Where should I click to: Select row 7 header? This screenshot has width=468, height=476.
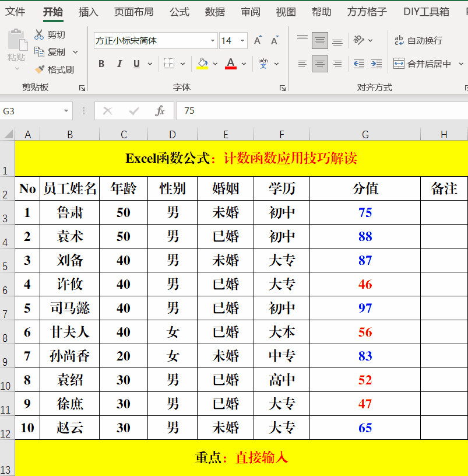click(7, 308)
